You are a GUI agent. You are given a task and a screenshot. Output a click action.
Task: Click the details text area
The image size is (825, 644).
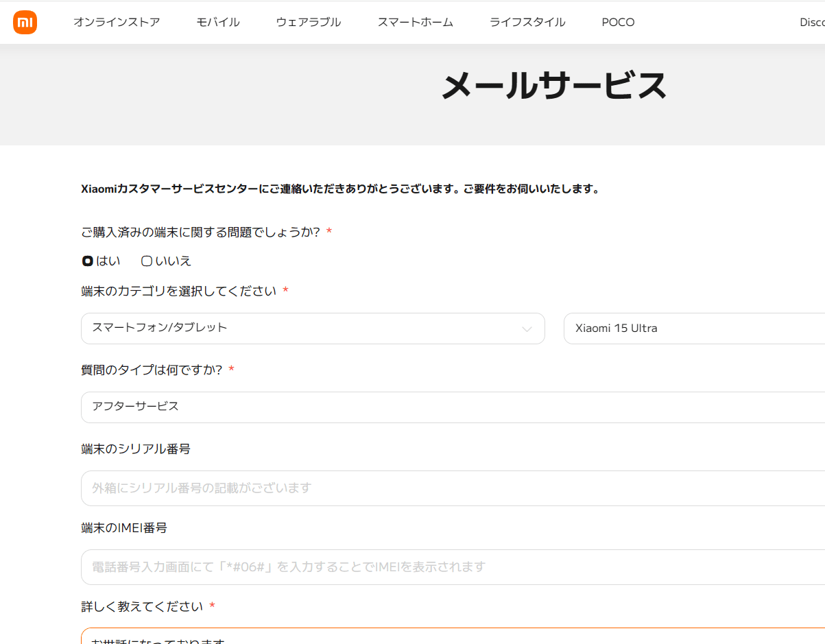(x=453, y=636)
